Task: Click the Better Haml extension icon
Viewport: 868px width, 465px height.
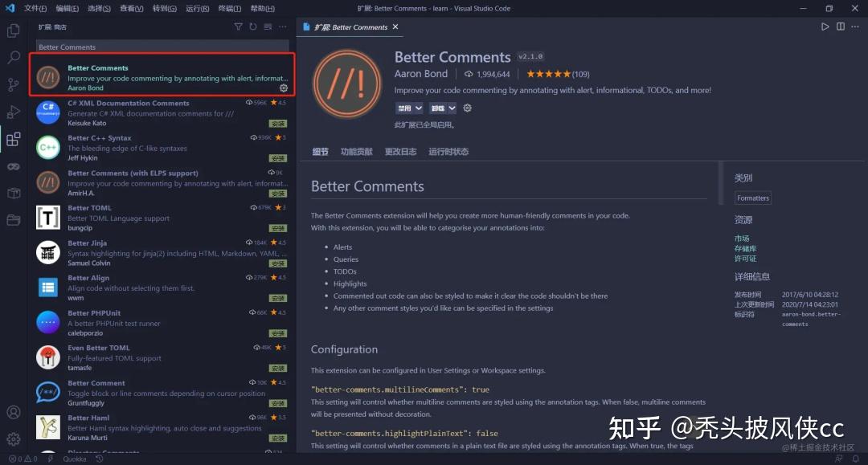Action: point(48,427)
